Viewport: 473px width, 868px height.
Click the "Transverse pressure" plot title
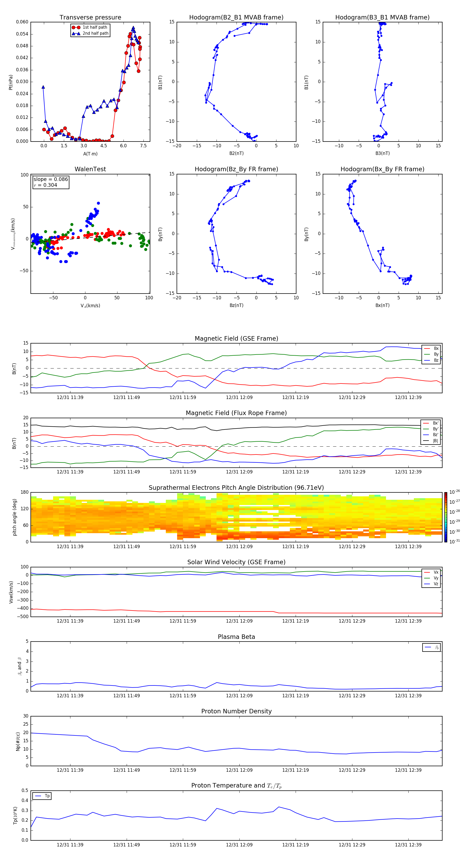90,17
